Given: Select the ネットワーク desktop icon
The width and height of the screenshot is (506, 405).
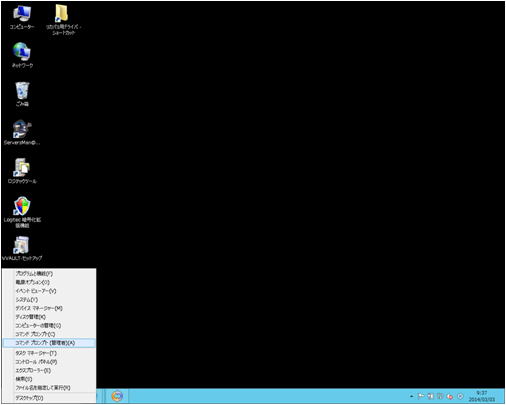Looking at the screenshot, I should [22, 55].
